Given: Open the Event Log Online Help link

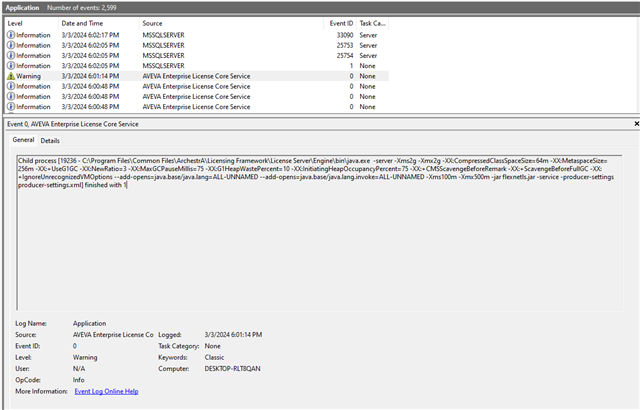Looking at the screenshot, I should 107,391.
